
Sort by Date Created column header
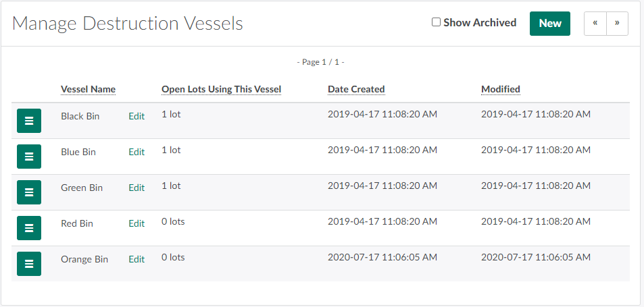(356, 89)
